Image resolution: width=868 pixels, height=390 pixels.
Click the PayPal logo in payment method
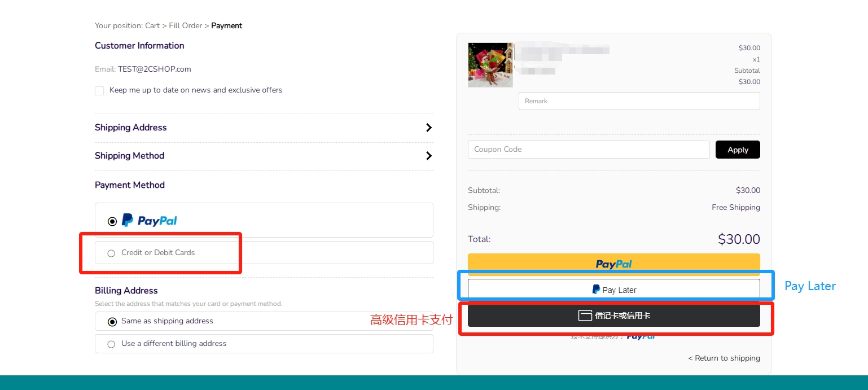click(x=150, y=221)
